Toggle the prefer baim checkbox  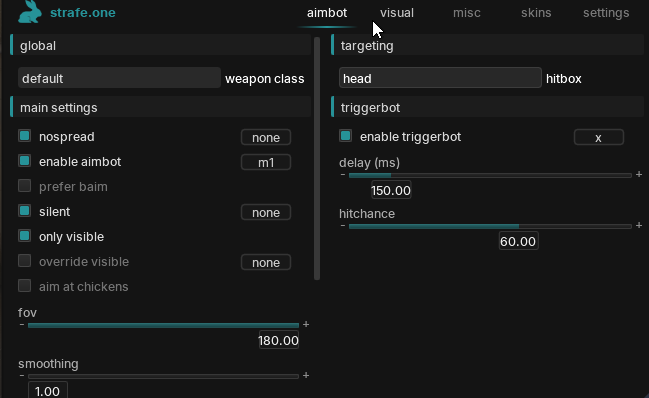coord(24,186)
